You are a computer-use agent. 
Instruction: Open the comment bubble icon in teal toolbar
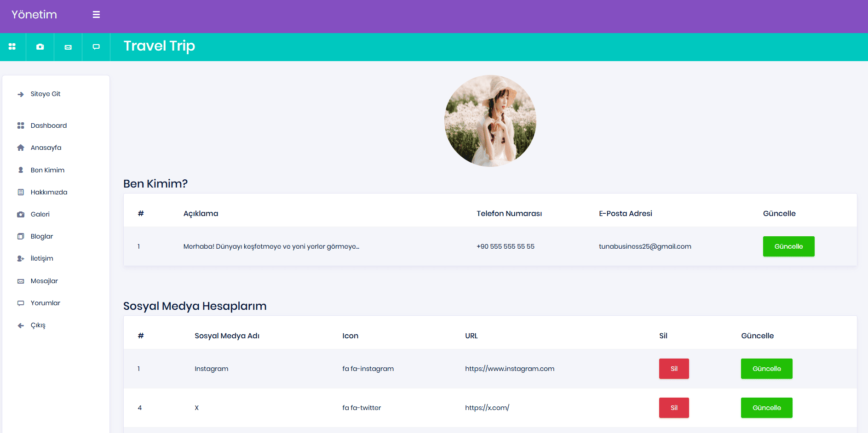pos(96,47)
